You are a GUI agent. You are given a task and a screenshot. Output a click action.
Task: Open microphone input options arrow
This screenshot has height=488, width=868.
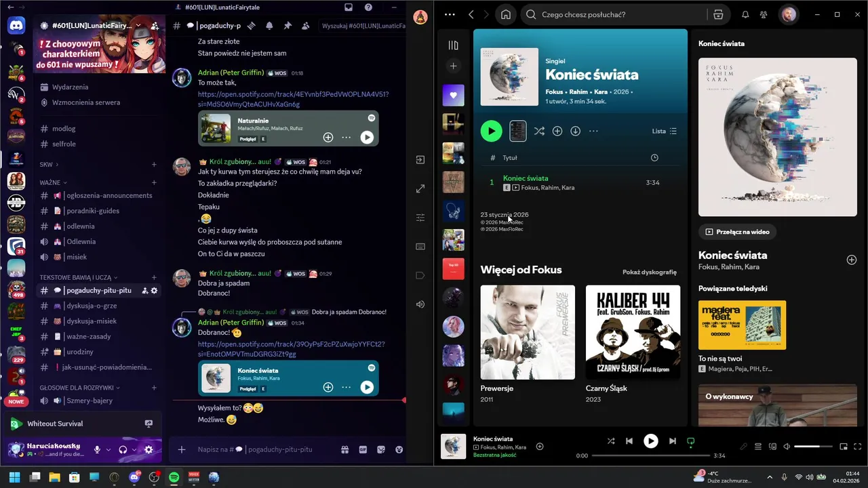pyautogui.click(x=108, y=449)
